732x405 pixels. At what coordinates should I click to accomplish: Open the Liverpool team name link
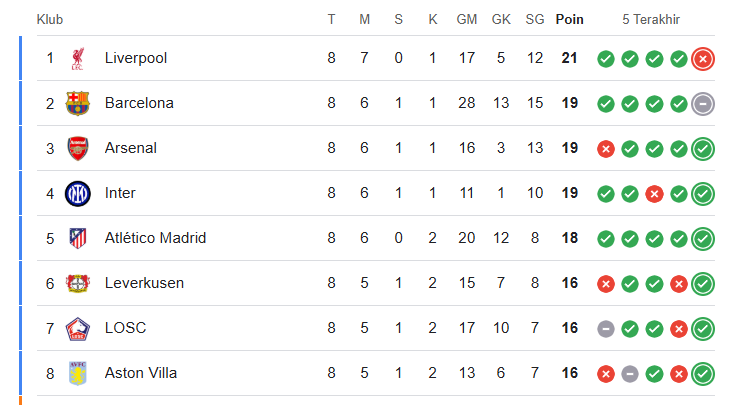[135, 58]
